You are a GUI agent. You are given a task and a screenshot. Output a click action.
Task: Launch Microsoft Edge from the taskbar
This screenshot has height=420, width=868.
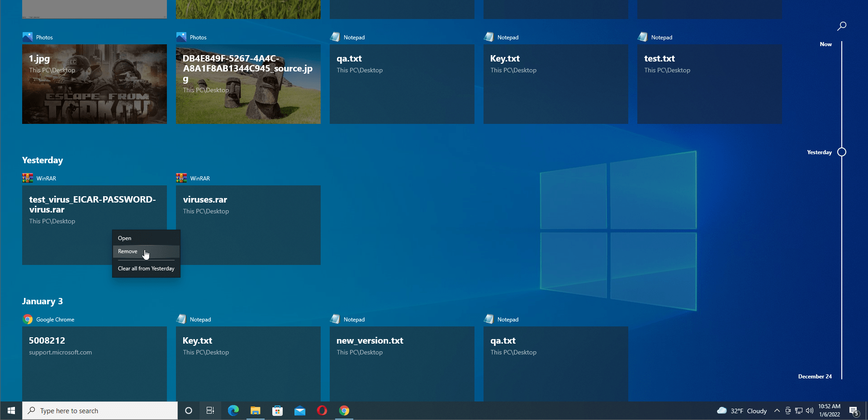click(233, 411)
